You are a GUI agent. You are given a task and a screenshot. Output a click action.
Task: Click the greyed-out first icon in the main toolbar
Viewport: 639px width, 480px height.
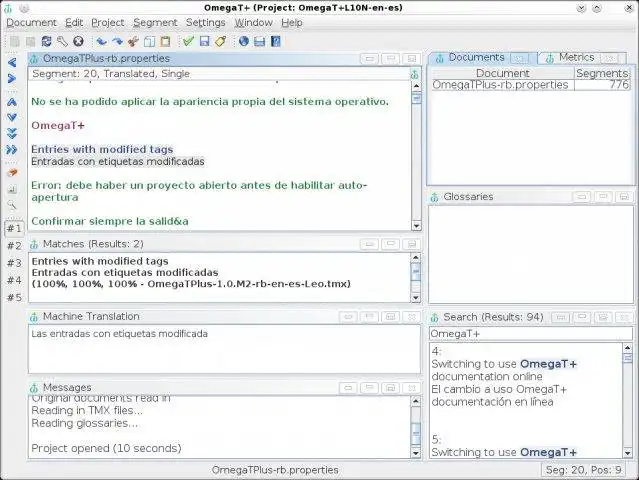tap(15, 41)
